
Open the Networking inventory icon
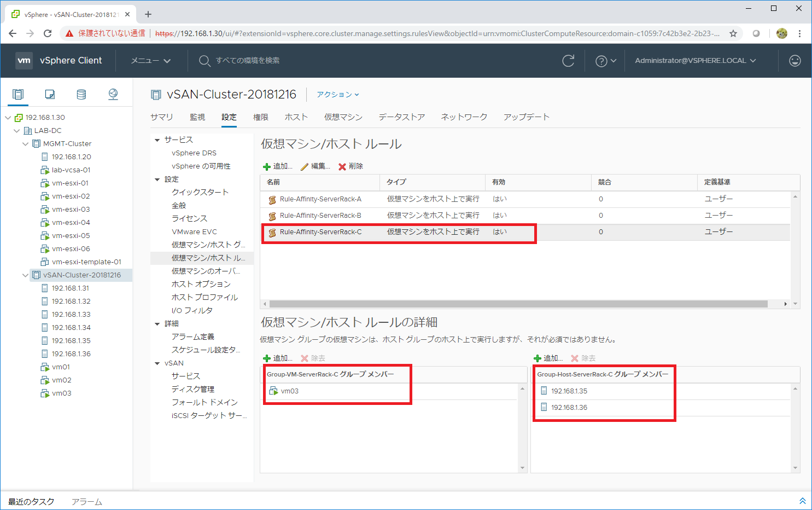coord(113,94)
